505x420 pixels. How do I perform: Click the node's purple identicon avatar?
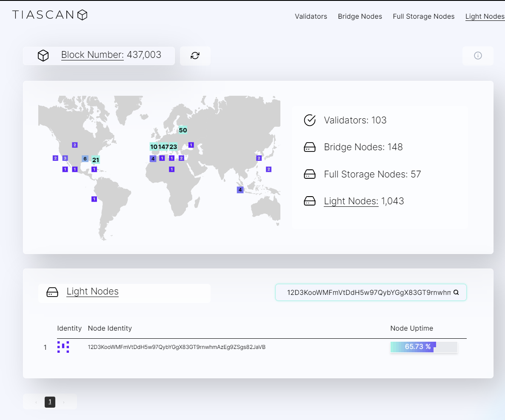click(x=63, y=347)
